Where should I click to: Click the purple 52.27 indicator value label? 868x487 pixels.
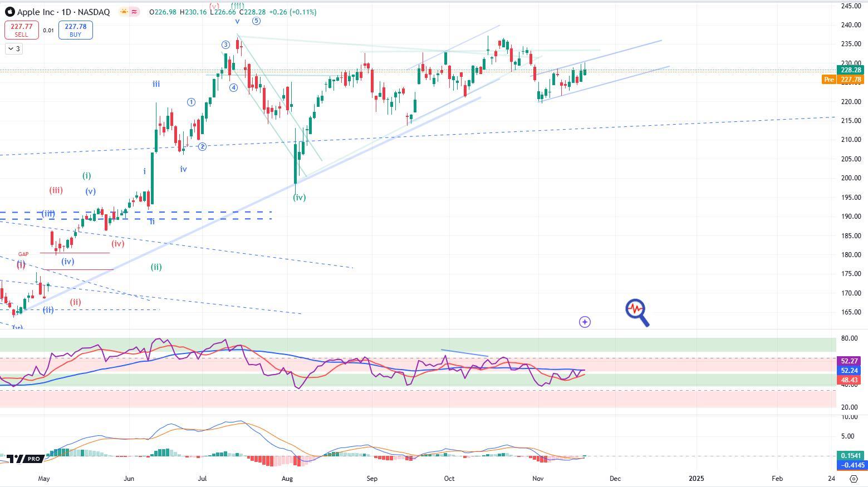[850, 361]
